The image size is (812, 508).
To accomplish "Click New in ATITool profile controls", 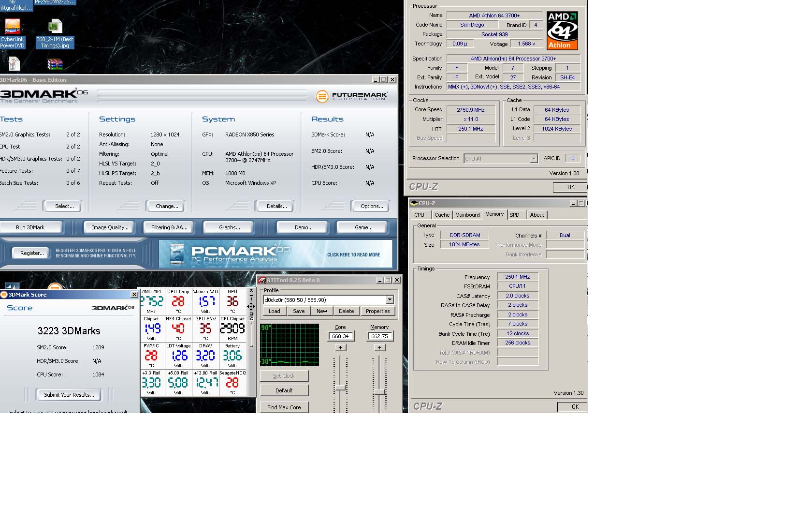I will click(x=322, y=311).
